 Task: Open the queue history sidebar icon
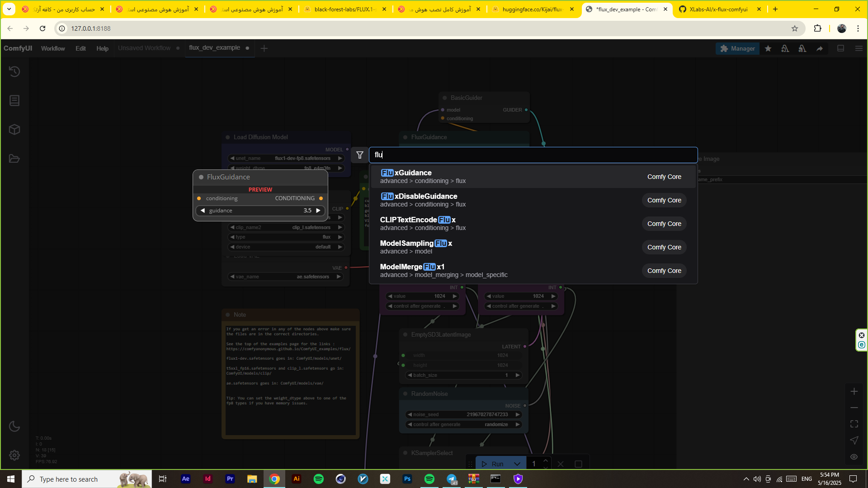[x=14, y=71]
